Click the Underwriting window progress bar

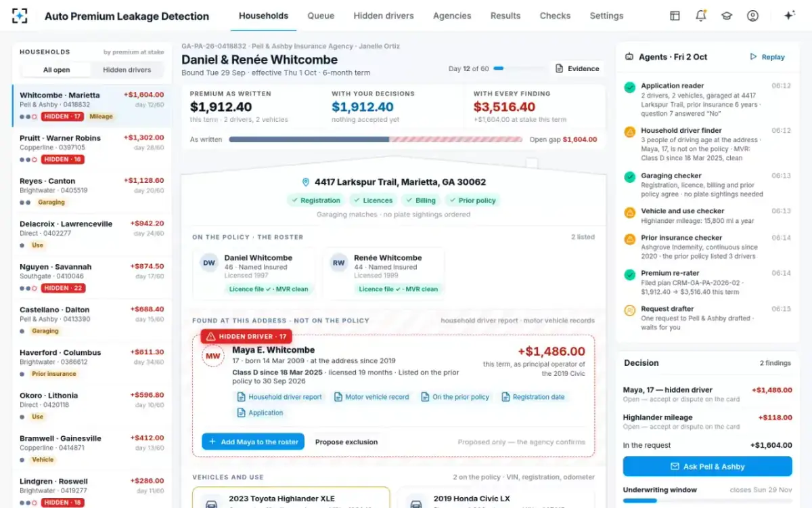[707, 501]
